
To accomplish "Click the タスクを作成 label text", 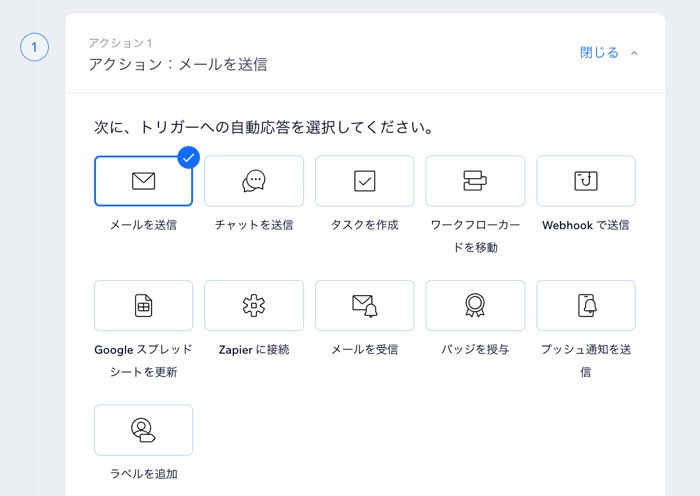I will point(365,225).
